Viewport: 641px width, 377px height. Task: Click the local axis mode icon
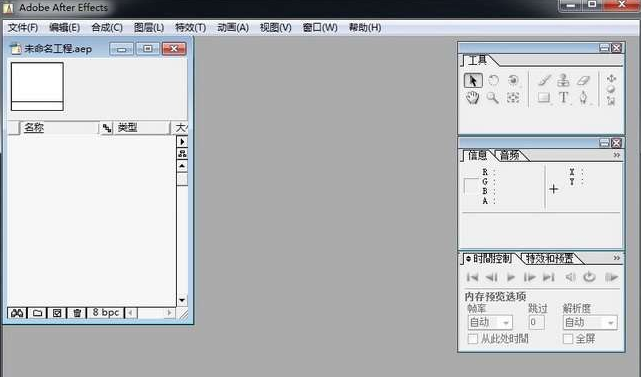click(611, 78)
